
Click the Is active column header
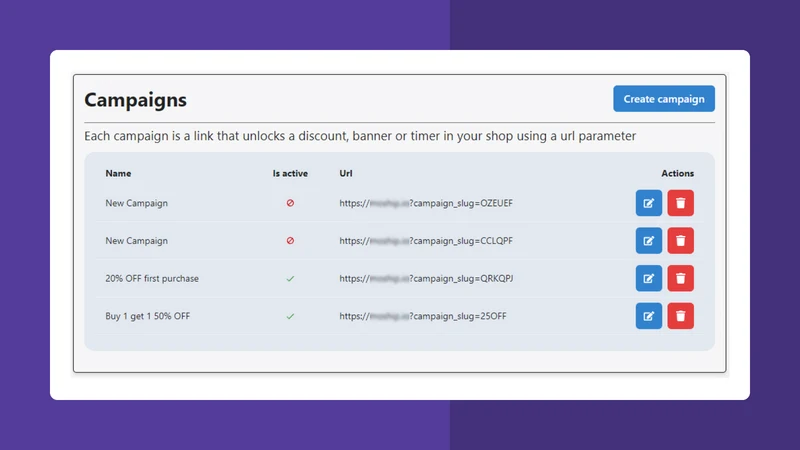290,173
